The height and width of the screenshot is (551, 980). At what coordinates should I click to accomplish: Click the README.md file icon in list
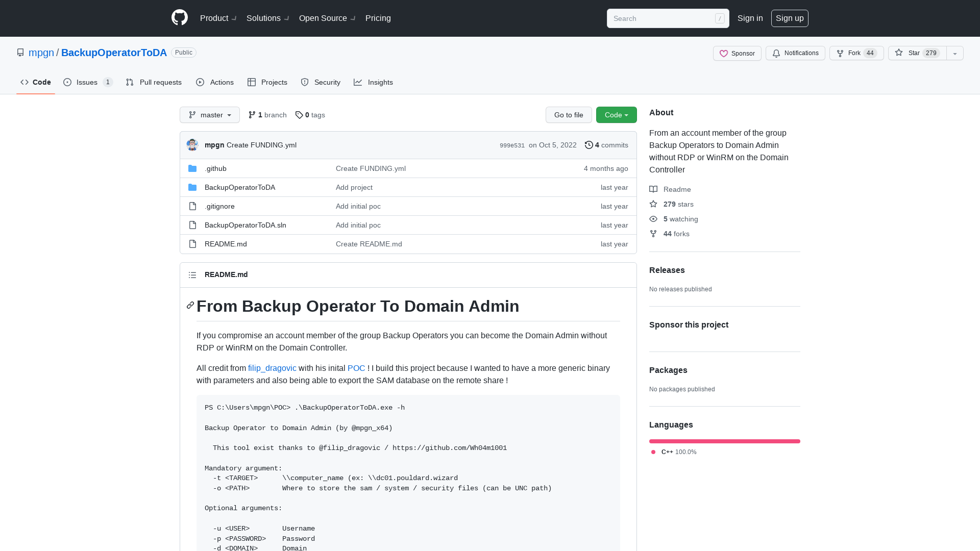click(192, 244)
